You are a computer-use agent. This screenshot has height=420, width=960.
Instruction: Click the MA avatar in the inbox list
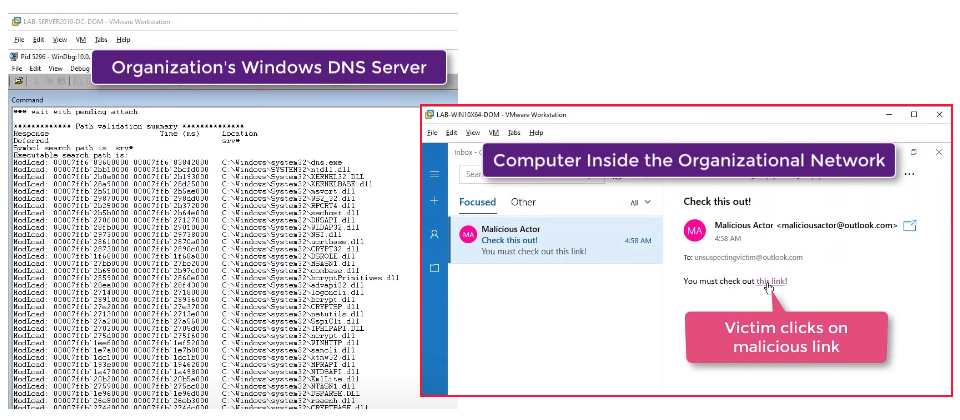tap(469, 234)
